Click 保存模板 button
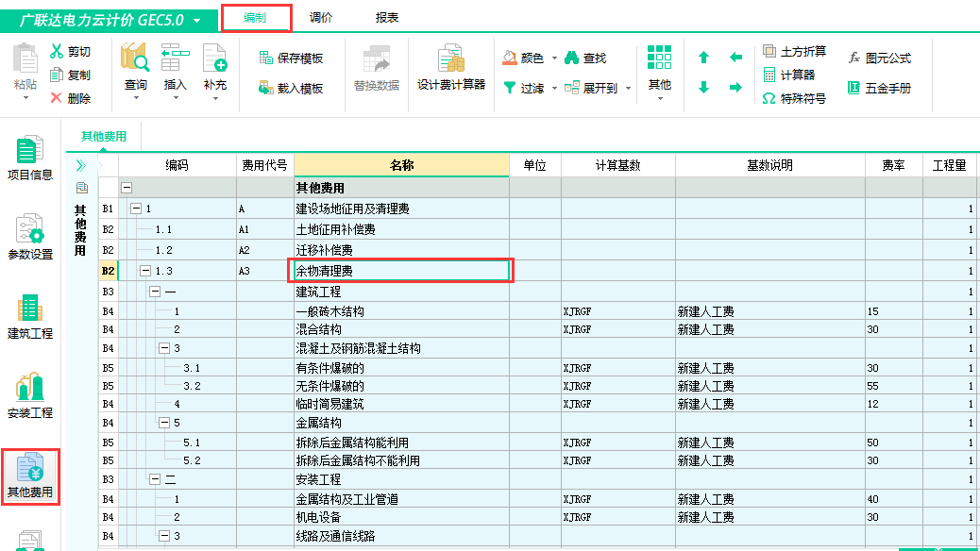The height and width of the screenshot is (551, 980). tap(291, 58)
